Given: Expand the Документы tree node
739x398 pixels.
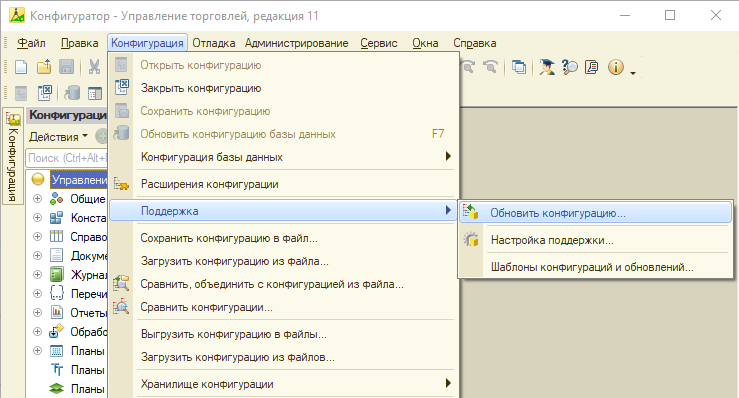Looking at the screenshot, I should pos(37,256).
